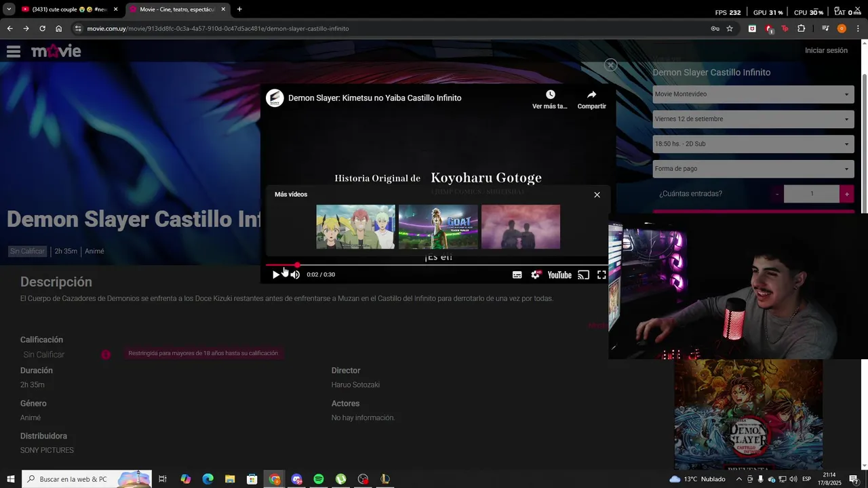The height and width of the screenshot is (488, 868).
Task: Open the hamburger menu on Movie site
Action: pos(14,51)
